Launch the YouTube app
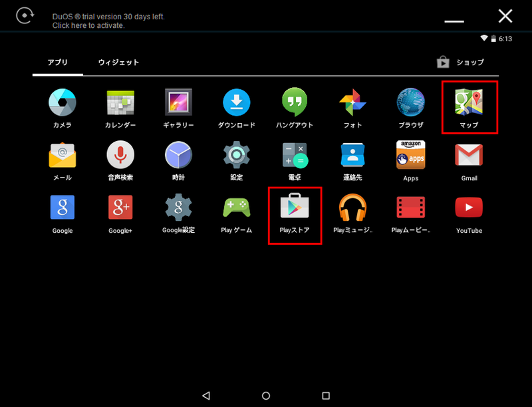 tap(469, 215)
